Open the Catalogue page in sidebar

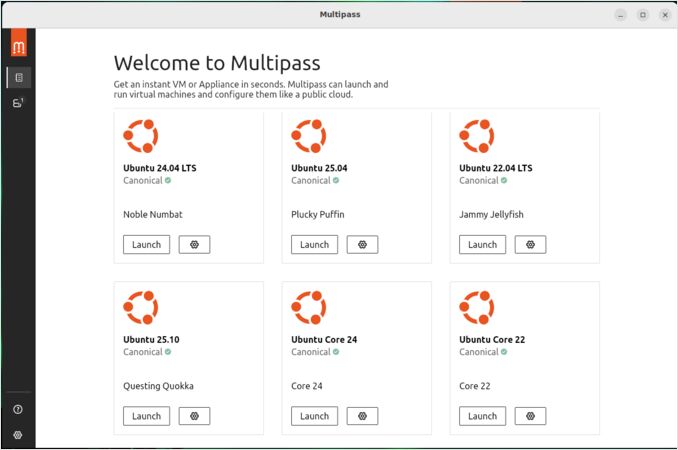click(x=18, y=77)
